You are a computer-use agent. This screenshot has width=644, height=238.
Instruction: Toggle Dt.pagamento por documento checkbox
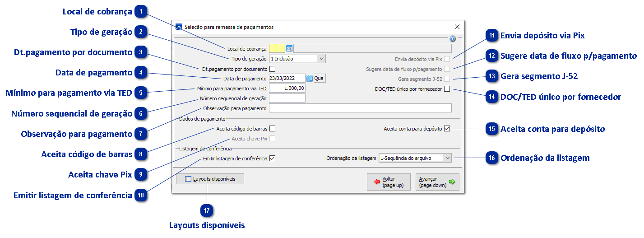[x=272, y=69]
